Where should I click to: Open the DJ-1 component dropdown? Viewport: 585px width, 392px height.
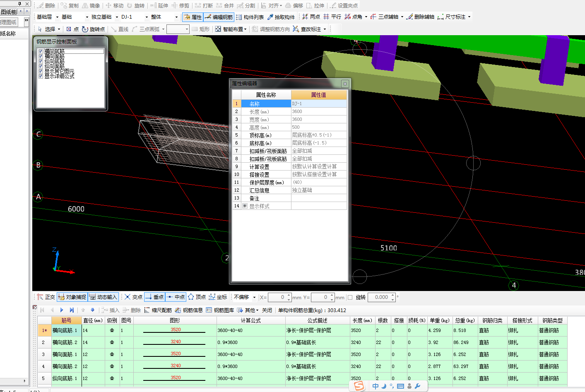tap(147, 17)
